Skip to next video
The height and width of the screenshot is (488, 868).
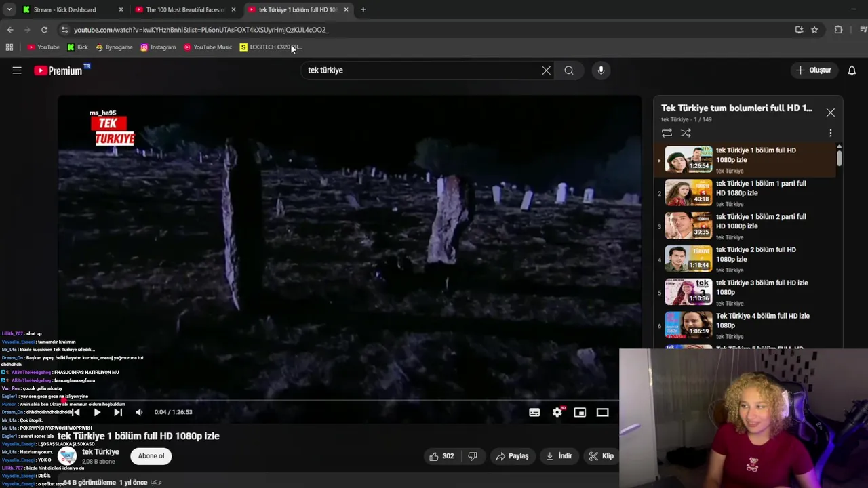(x=118, y=412)
